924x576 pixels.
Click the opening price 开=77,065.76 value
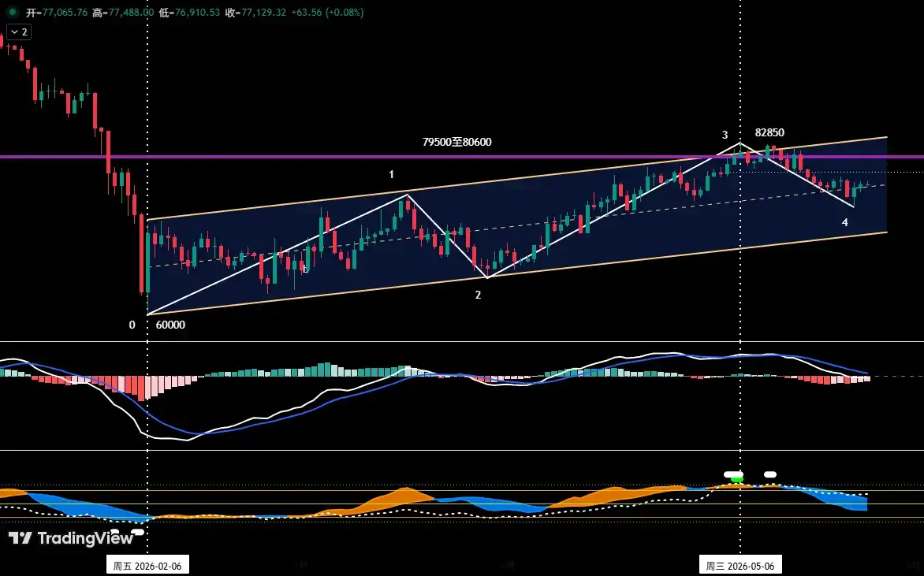tap(57, 12)
